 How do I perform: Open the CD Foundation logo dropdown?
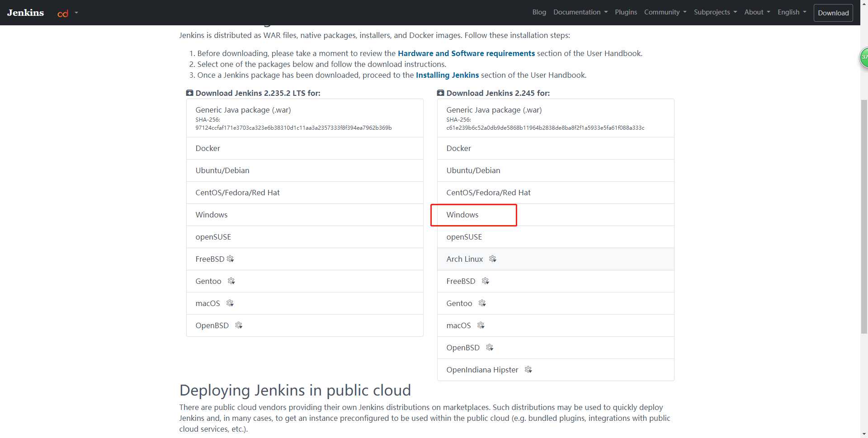tap(67, 13)
